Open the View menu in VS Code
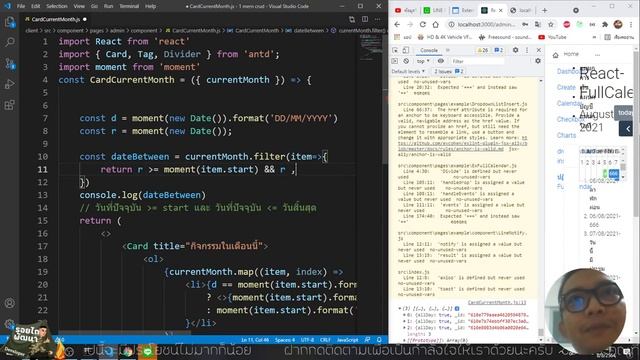640x360 pixels. tap(79, 6)
